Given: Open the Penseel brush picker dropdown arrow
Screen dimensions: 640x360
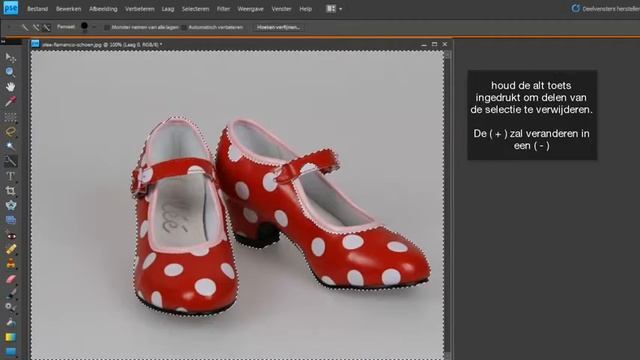Looking at the screenshot, I should (x=94, y=27).
